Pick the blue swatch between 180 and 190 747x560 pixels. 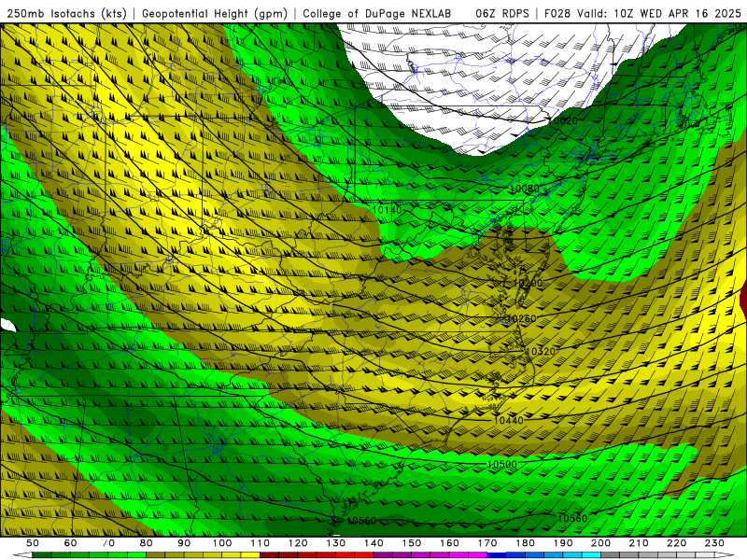click(x=544, y=555)
